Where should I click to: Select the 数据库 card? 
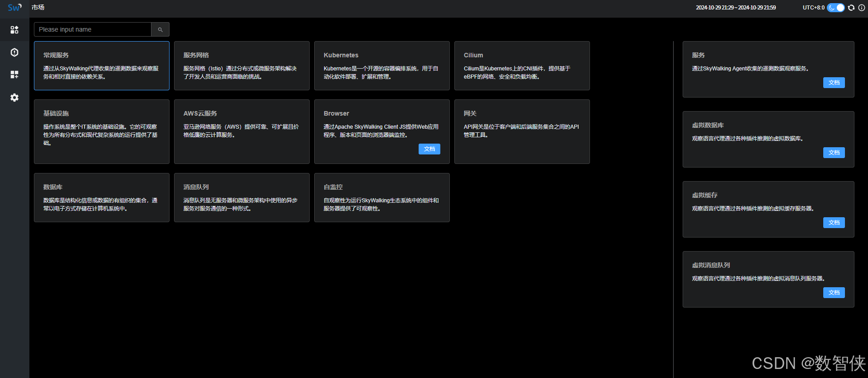102,197
